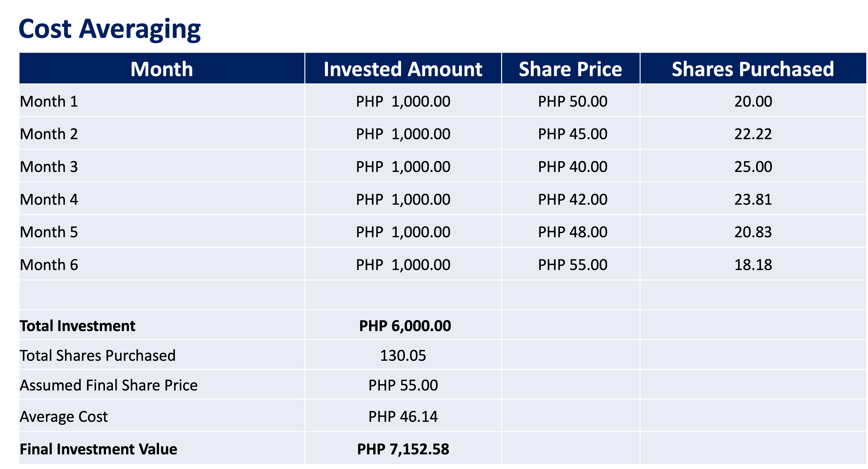Click the 18.18 shares purchased cell

click(753, 265)
